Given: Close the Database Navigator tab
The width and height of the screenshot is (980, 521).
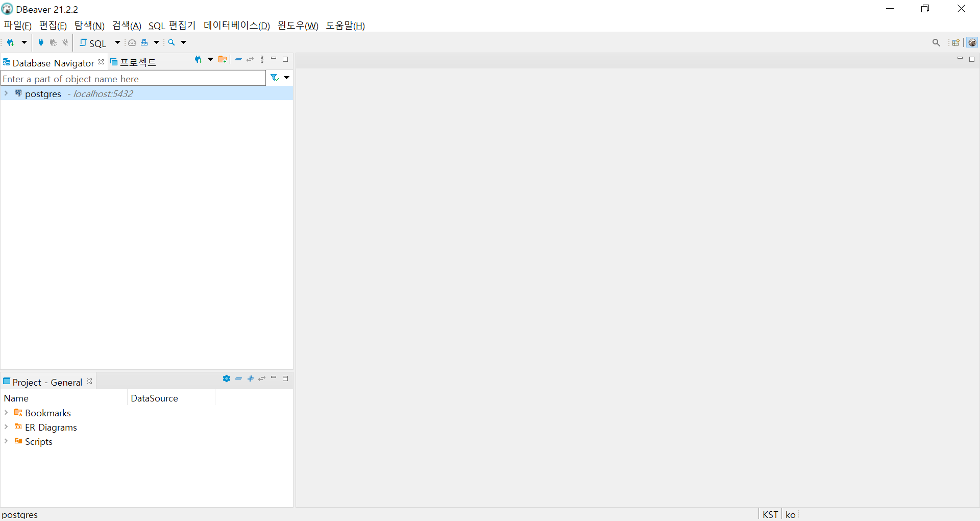Looking at the screenshot, I should [101, 62].
